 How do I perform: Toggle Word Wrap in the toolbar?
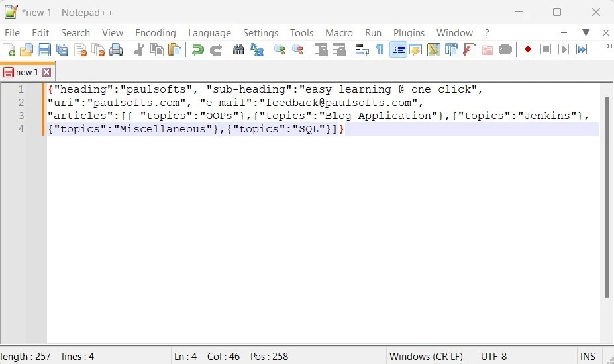click(362, 50)
